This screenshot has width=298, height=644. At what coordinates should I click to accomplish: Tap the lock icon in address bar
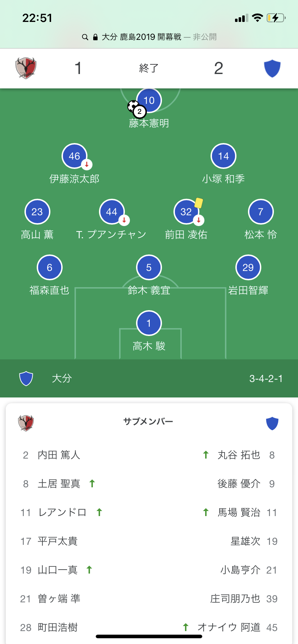click(x=95, y=37)
